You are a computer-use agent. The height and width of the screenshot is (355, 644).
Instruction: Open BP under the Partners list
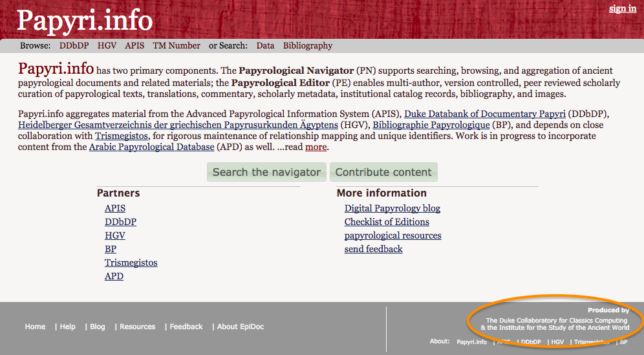click(111, 249)
